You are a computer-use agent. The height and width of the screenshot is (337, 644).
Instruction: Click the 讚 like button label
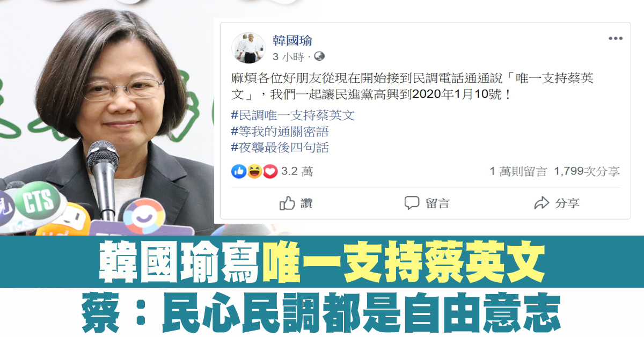(x=306, y=203)
